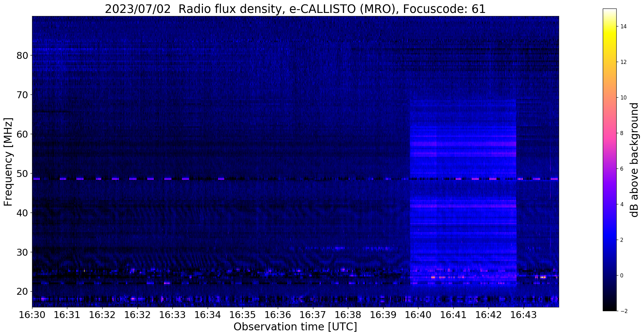Image resolution: width=644 pixels, height=336 pixels.
Task: Click the 16:42 tick on the time axis
Action: click(x=488, y=315)
